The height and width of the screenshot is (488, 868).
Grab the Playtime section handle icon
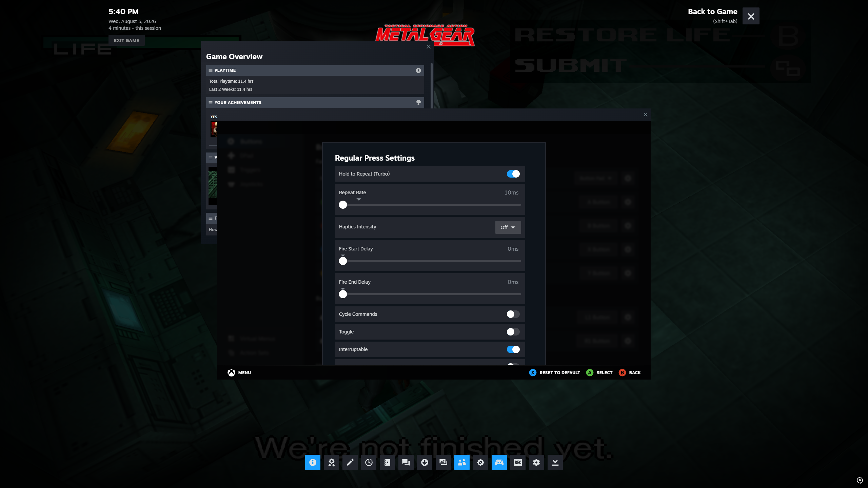coord(211,70)
